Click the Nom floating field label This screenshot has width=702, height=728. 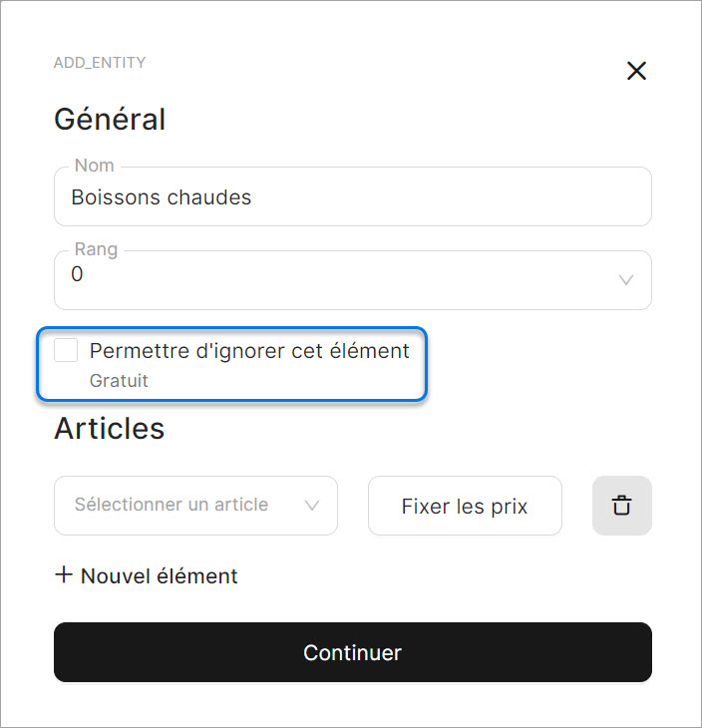pyautogui.click(x=95, y=166)
